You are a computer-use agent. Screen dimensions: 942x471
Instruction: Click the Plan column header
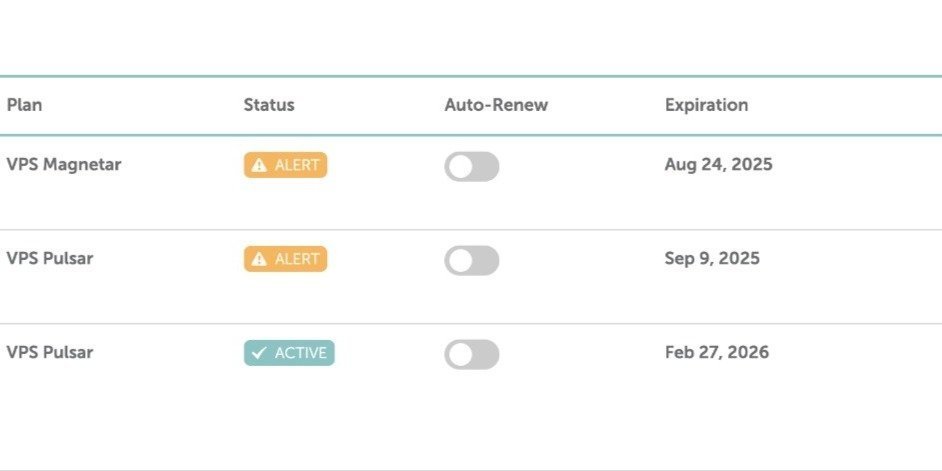click(x=24, y=105)
